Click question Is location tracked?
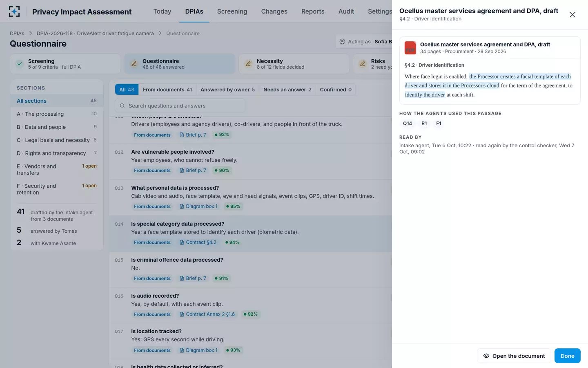The height and width of the screenshot is (368, 588). click(156, 332)
